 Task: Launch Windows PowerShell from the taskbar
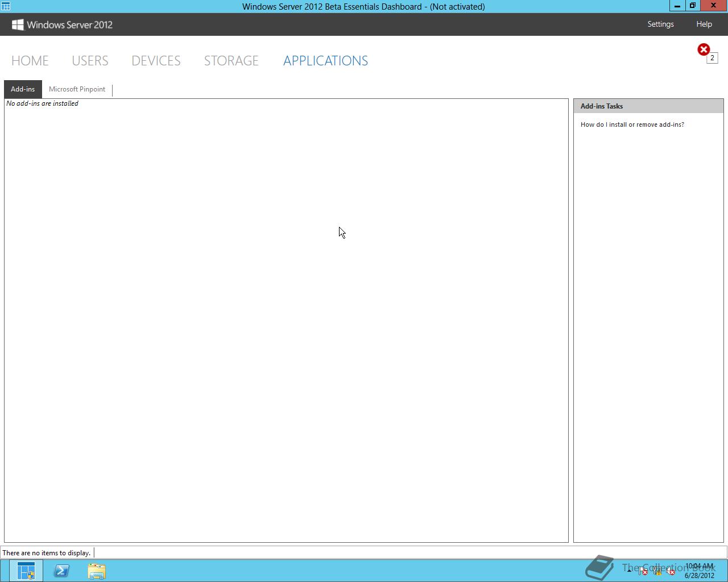(61, 571)
